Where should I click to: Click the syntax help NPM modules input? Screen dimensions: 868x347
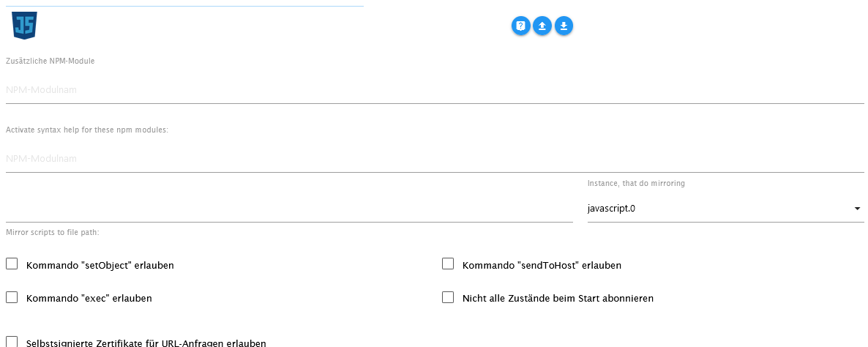(435, 159)
